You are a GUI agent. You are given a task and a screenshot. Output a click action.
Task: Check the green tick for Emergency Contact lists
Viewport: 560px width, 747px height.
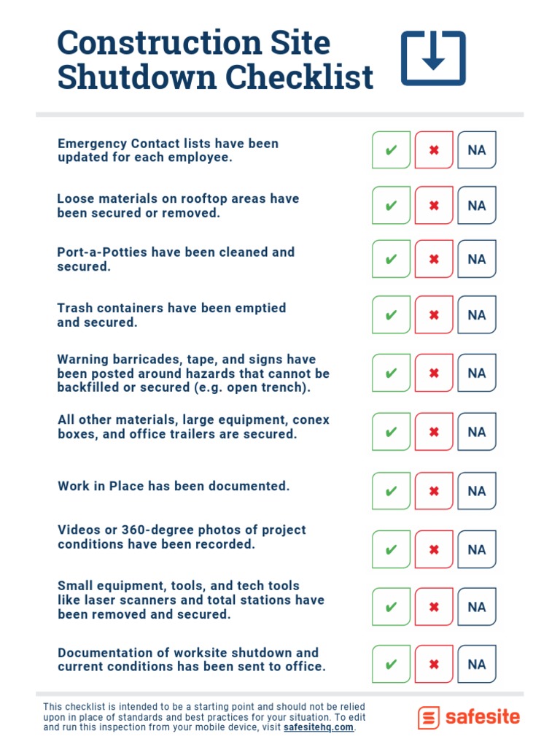[x=391, y=150]
